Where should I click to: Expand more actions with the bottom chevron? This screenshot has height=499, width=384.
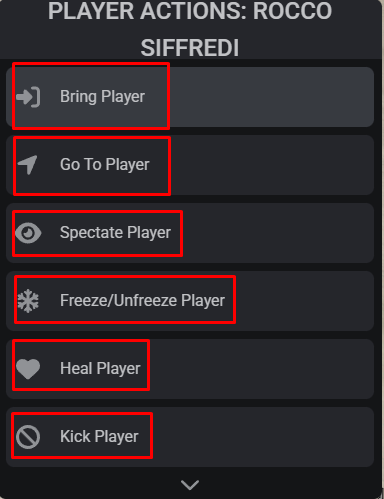click(x=190, y=485)
